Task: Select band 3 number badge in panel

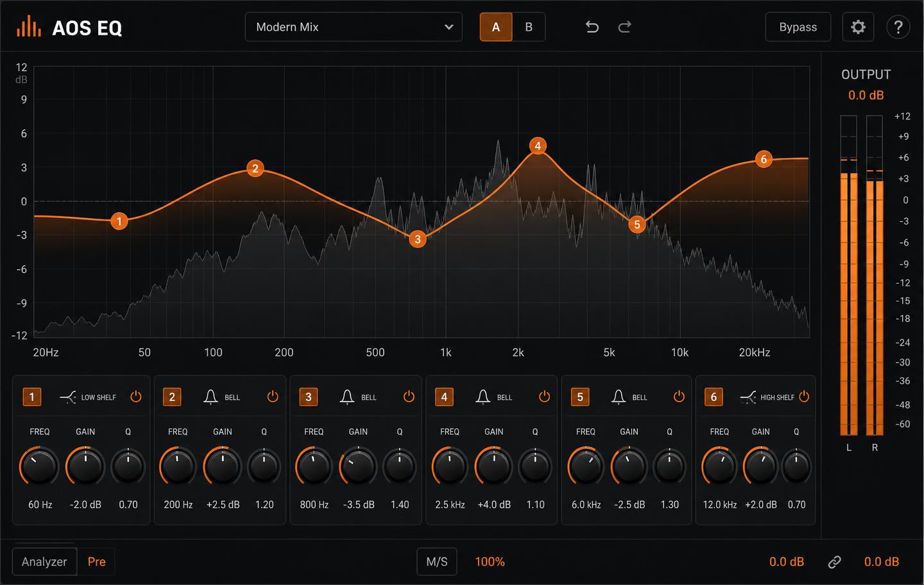Action: point(309,397)
